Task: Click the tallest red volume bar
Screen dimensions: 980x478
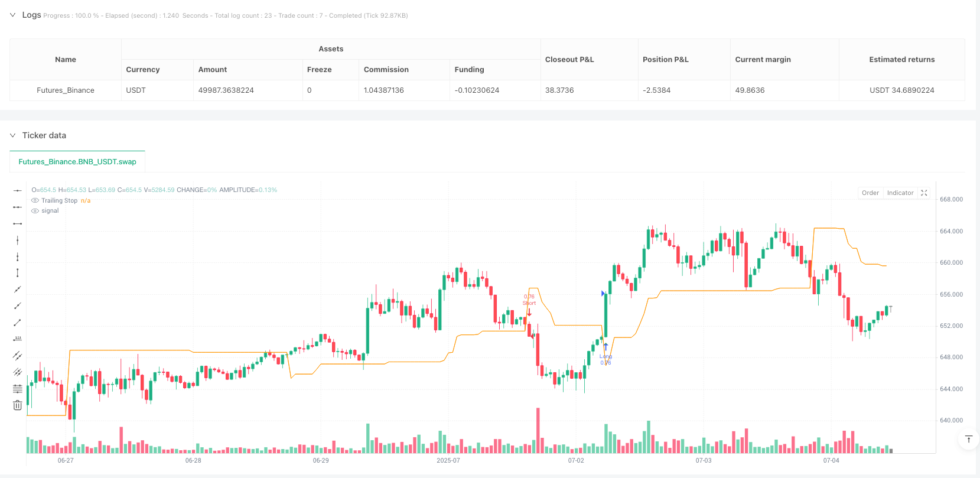Action: (x=538, y=430)
